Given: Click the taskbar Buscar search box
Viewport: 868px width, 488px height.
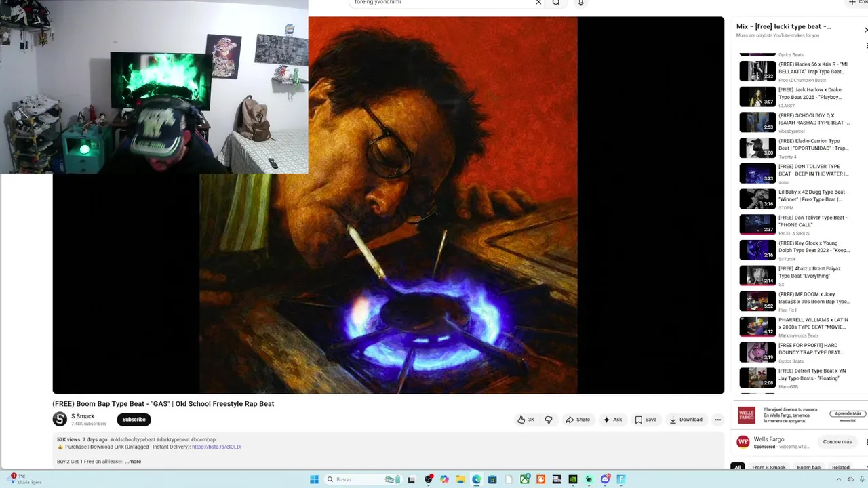Looking at the screenshot, I should coord(363,479).
